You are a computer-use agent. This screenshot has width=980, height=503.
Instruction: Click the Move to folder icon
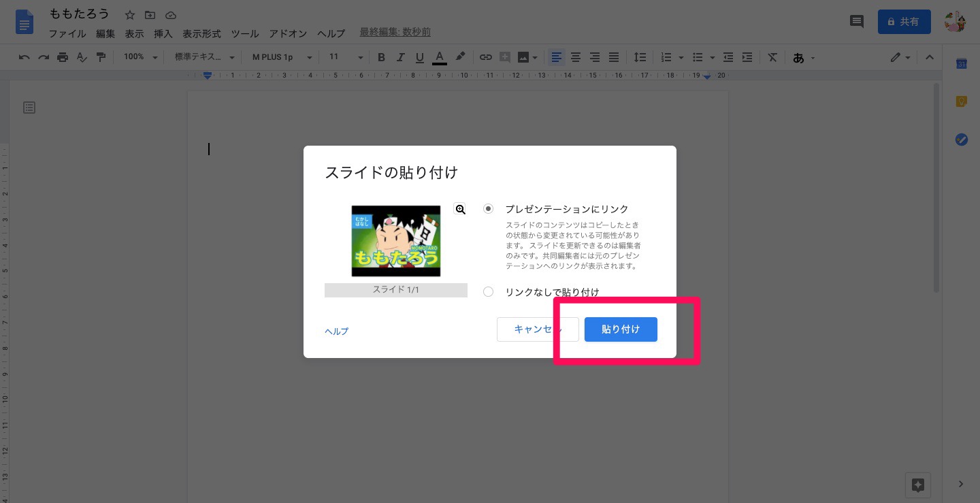[150, 15]
